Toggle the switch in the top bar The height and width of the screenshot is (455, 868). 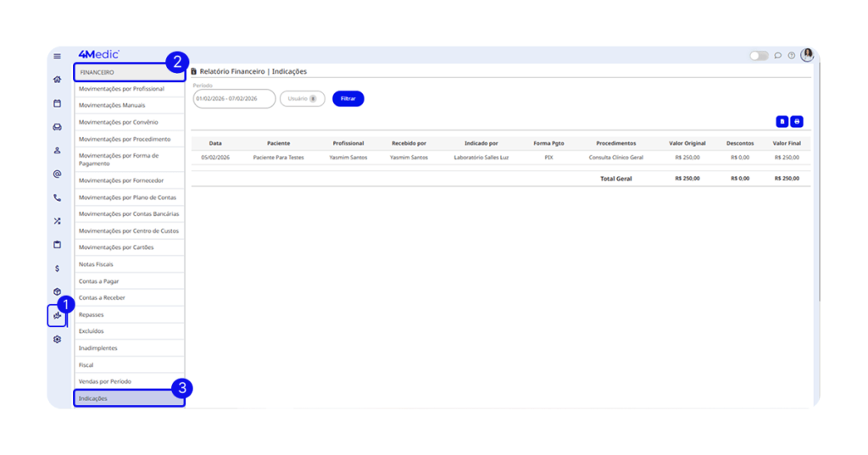tap(758, 56)
